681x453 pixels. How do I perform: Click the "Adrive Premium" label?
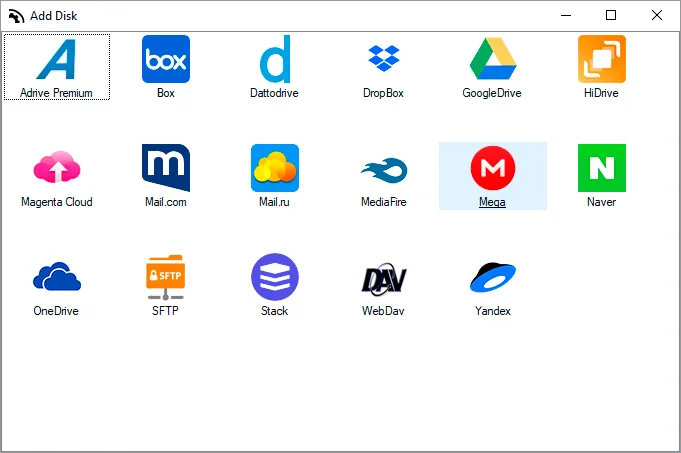click(56, 93)
